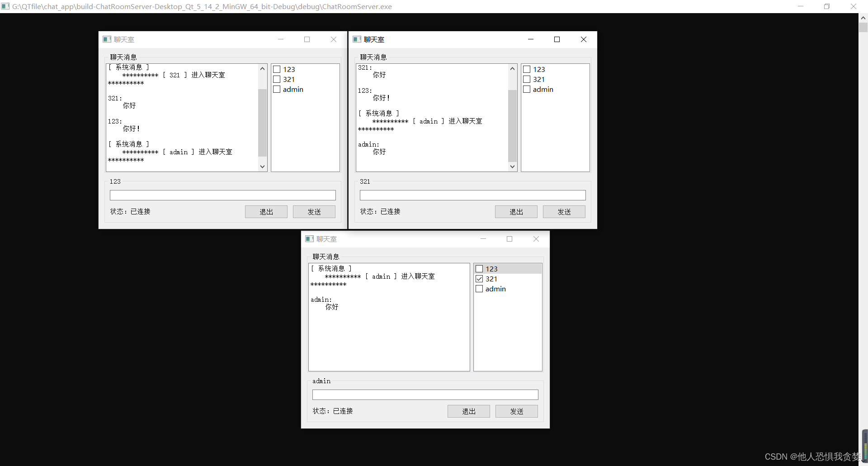868x466 pixels.
Task: Close the 123 user's chat window
Action: tap(334, 39)
